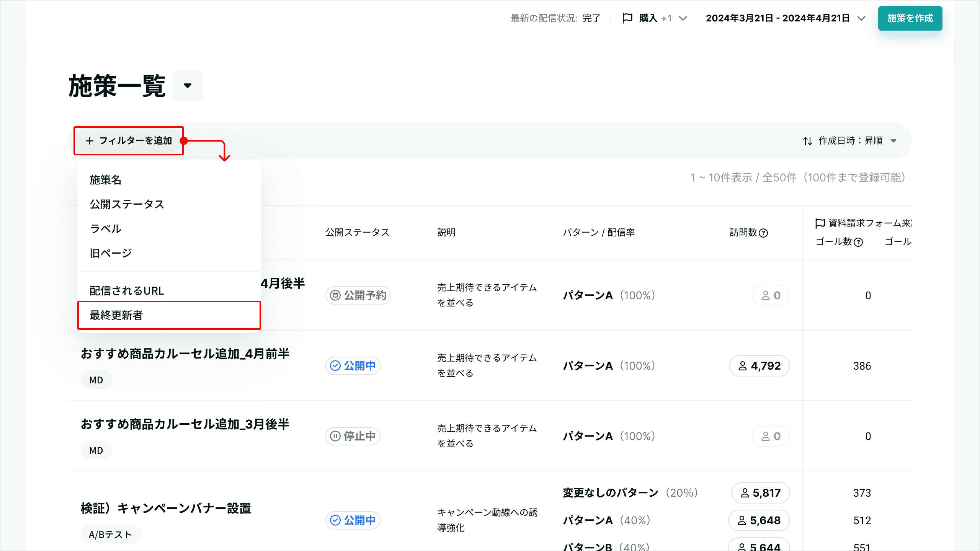Expand the 購入 +1 goal dropdown
980x551 pixels.
pos(683,18)
